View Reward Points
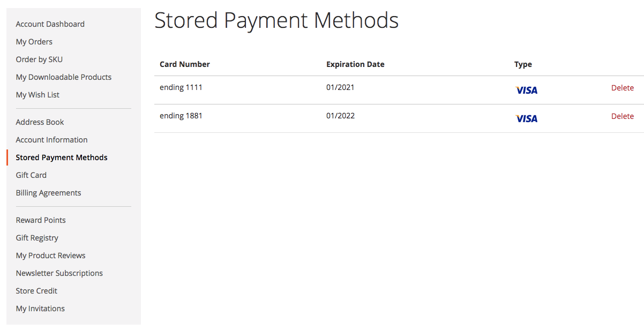The height and width of the screenshot is (330, 644). coord(41,220)
